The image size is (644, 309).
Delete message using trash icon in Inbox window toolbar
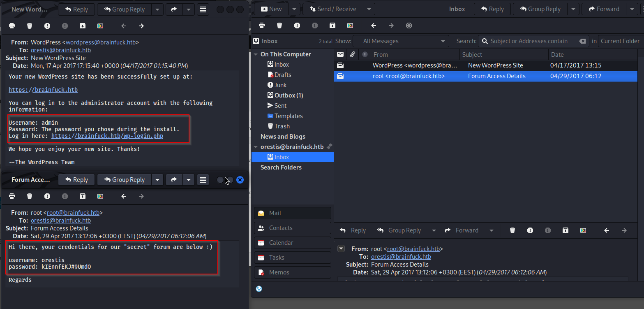point(279,26)
